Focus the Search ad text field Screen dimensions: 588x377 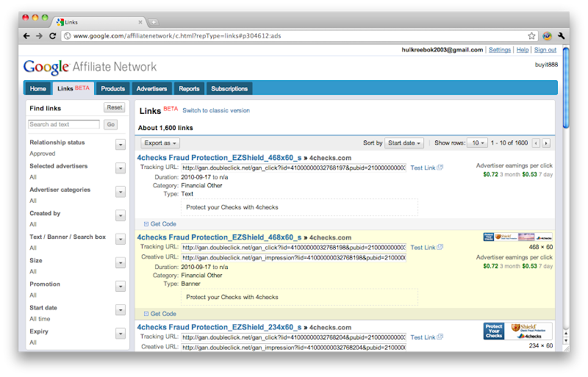pyautogui.click(x=64, y=124)
